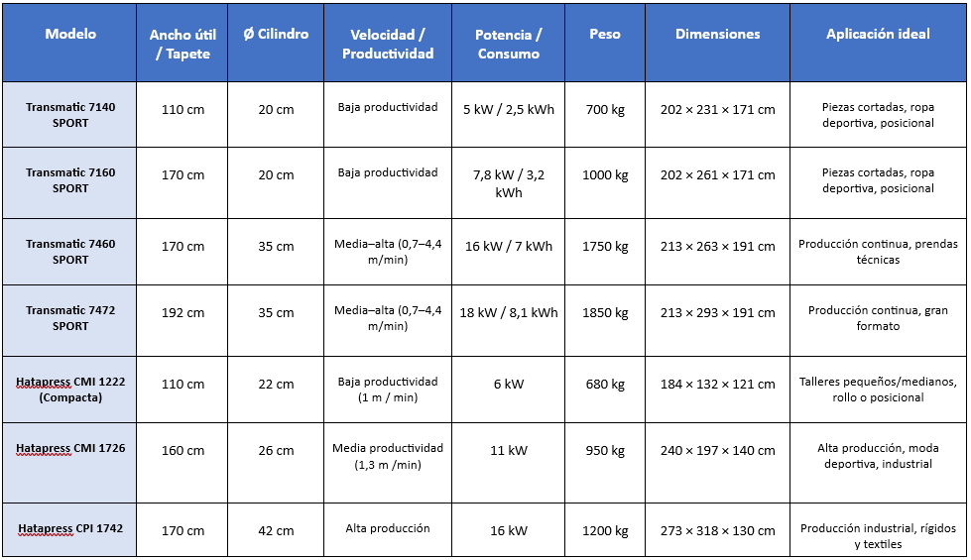971x560 pixels.
Task: Click the Transmatic 7460 SPORT cell
Action: click(x=70, y=252)
